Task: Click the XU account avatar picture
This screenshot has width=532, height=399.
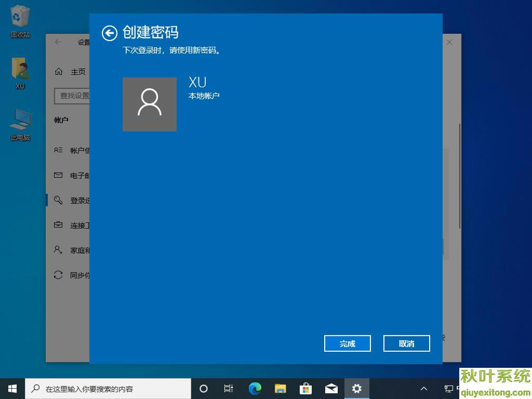Action: [x=149, y=104]
